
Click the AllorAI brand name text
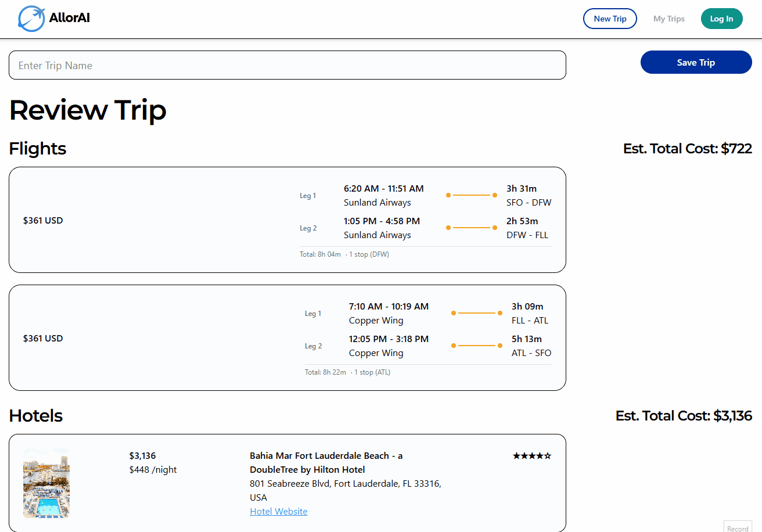coord(70,18)
